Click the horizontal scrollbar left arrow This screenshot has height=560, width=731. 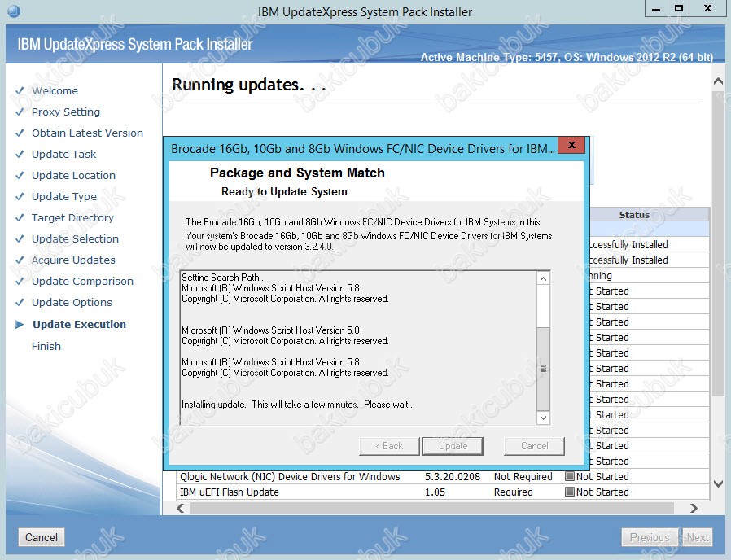(x=181, y=508)
